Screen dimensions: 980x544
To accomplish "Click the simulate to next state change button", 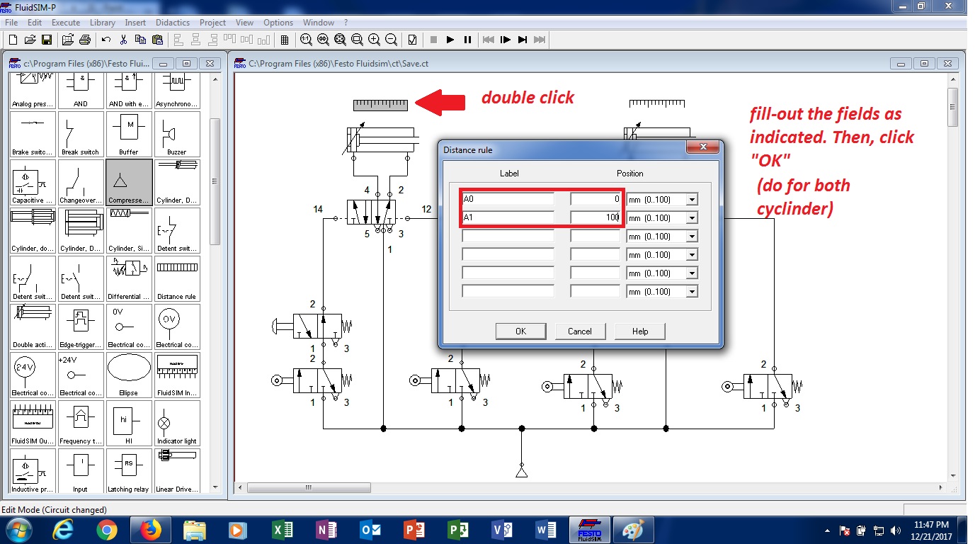I will pyautogui.click(x=523, y=40).
